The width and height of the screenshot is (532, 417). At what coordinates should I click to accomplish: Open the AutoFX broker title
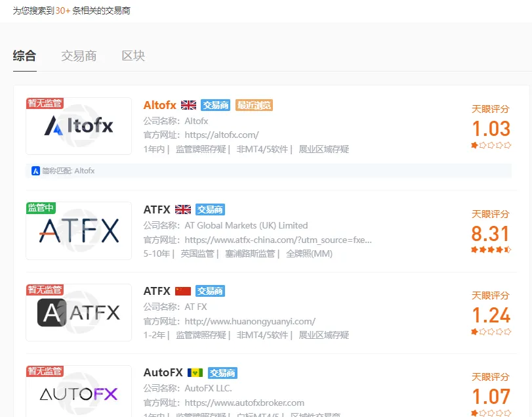click(163, 372)
